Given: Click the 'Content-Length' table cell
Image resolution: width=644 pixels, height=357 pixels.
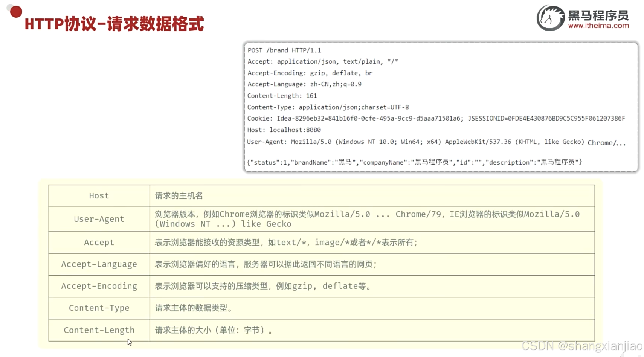Looking at the screenshot, I should point(99,330).
